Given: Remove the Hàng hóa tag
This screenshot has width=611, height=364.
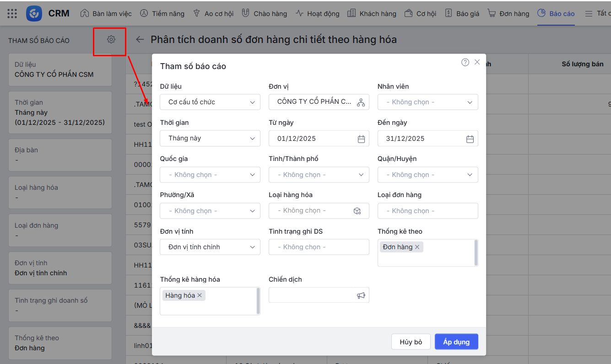Looking at the screenshot, I should coord(200,295).
